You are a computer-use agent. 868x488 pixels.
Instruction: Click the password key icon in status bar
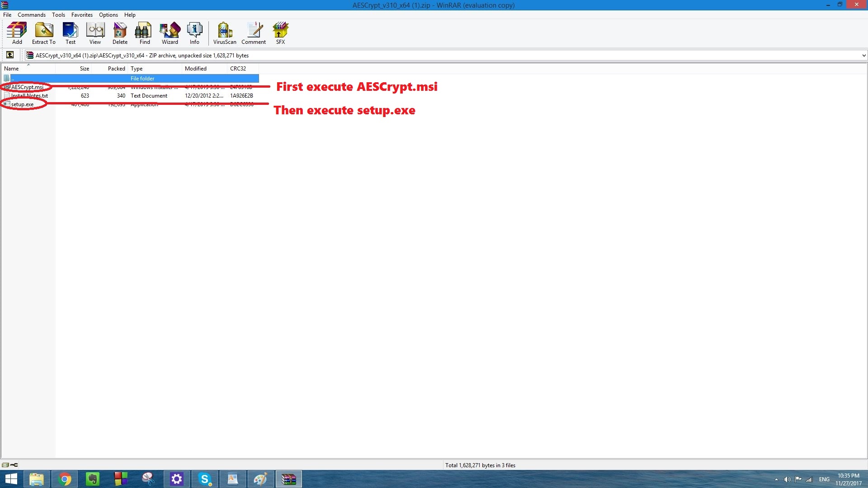14,465
